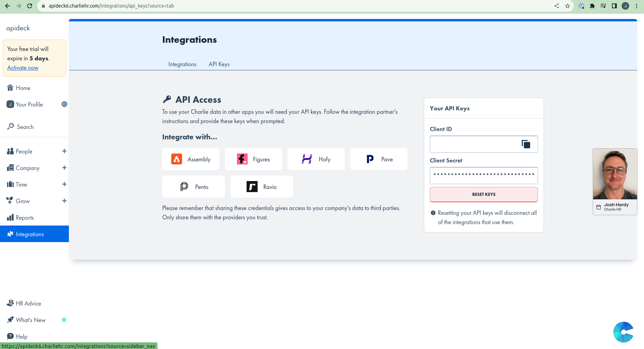Click the Search magnifier icon

[11, 127]
